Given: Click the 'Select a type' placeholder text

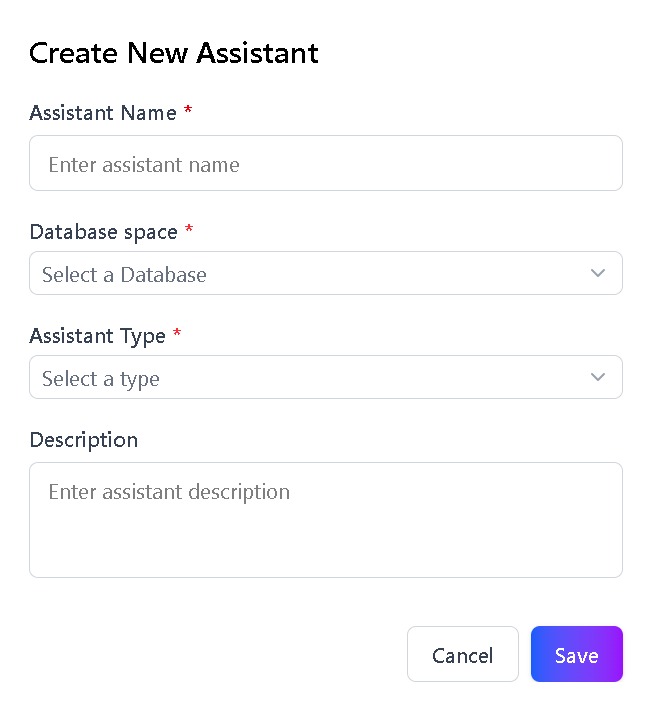Looking at the screenshot, I should coord(101,379).
